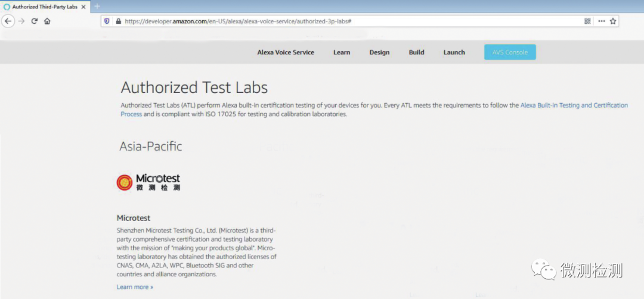Go to the browser home page icon
The height and width of the screenshot is (299, 644).
pyautogui.click(x=47, y=21)
